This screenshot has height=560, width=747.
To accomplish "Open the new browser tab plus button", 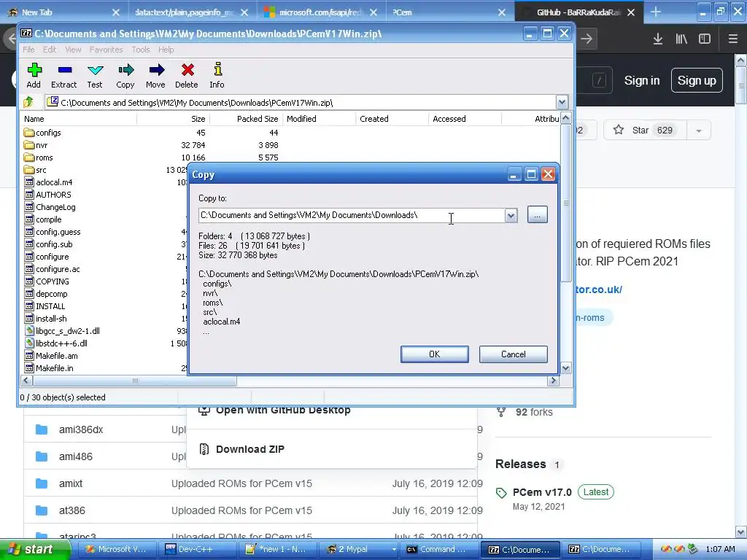I will (656, 12).
